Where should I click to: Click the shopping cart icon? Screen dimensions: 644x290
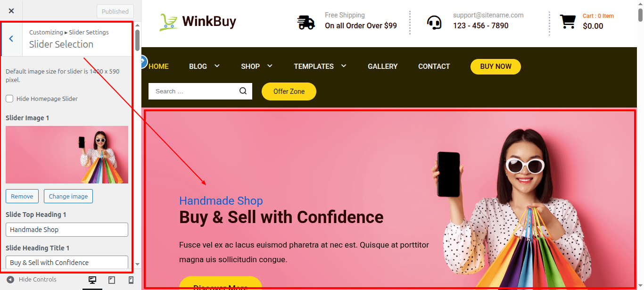click(568, 22)
